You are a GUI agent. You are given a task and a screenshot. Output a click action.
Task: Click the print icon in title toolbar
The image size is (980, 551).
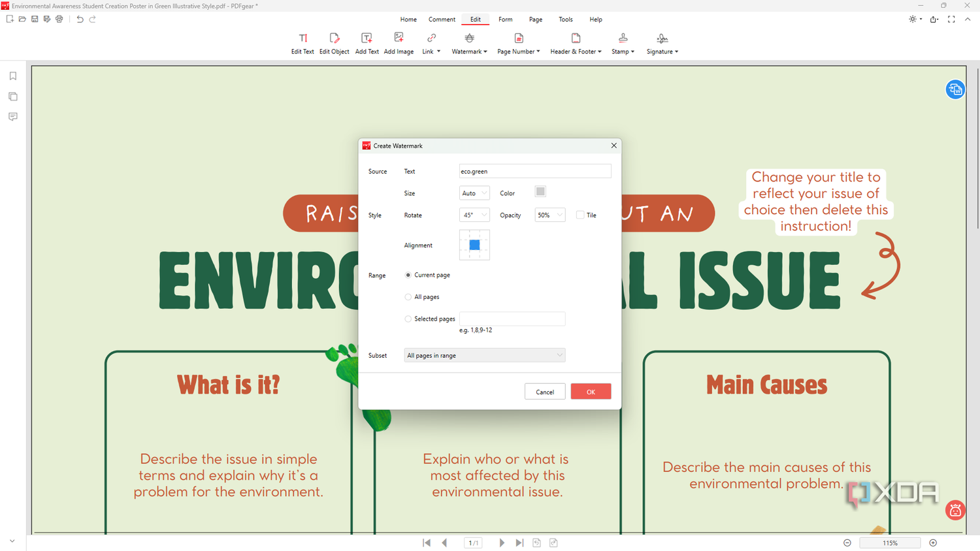59,19
